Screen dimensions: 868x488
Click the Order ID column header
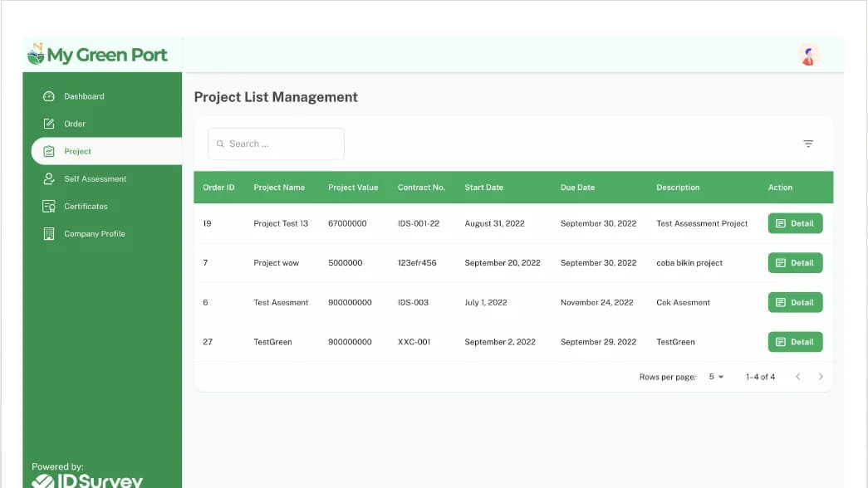(x=218, y=188)
